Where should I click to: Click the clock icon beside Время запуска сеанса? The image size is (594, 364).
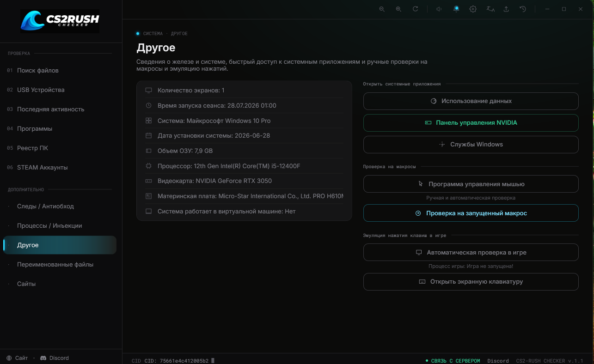[148, 106]
